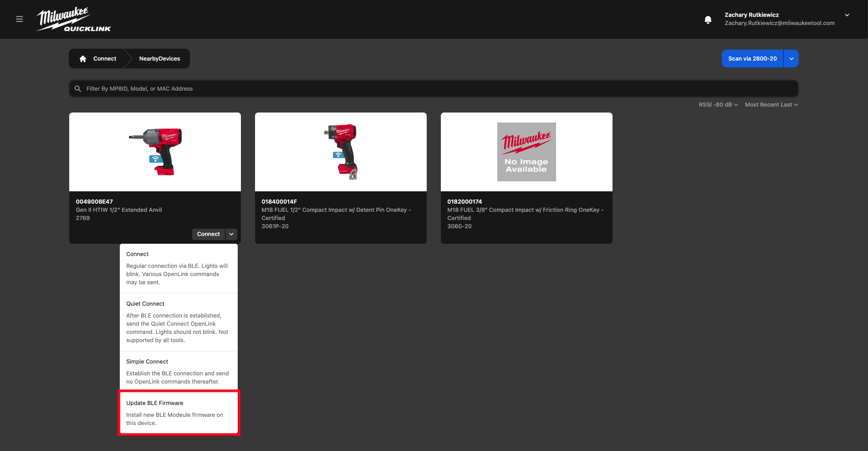Click Scan via 2800-20 button
Image resolution: width=868 pixels, height=451 pixels.
click(x=752, y=59)
